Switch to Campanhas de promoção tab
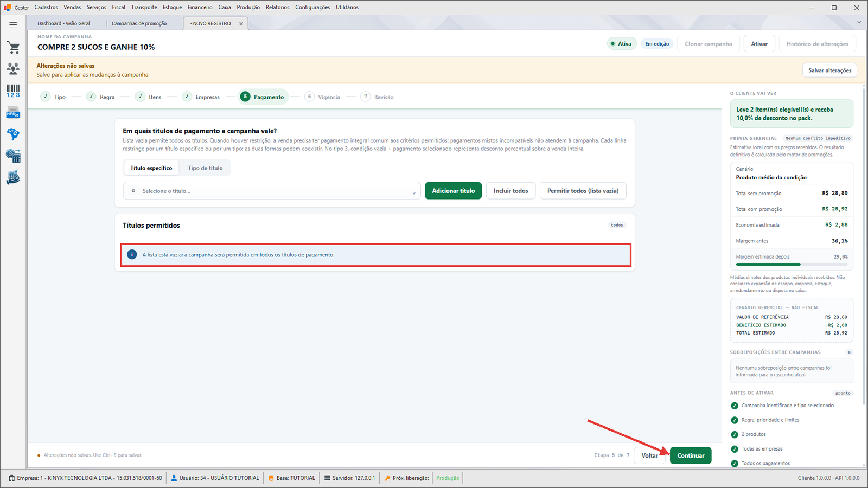 point(139,24)
